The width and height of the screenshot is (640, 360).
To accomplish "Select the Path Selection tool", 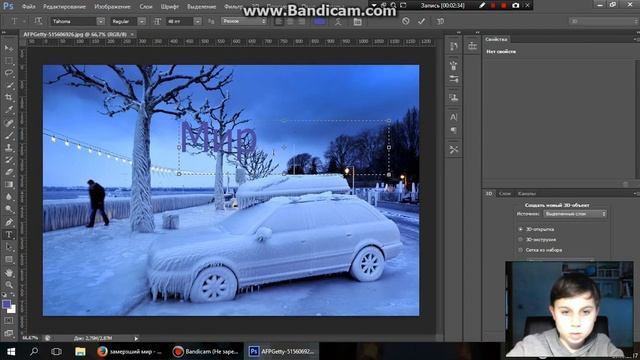I will pos(9,247).
